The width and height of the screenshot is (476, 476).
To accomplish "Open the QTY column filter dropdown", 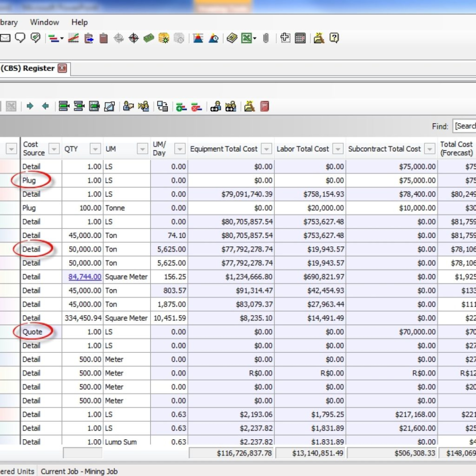I will [96, 148].
